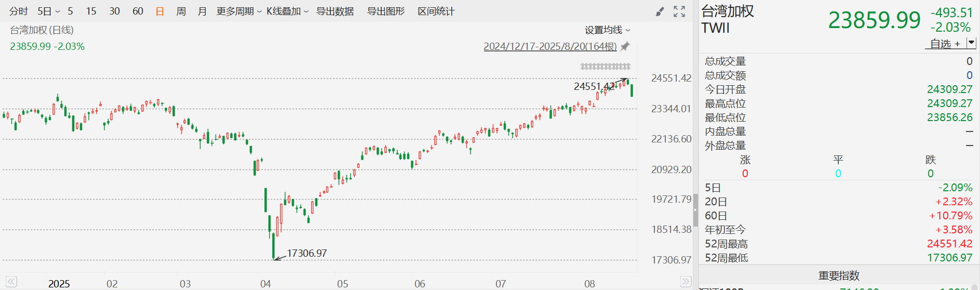Viewport: 980px width, 290px height.
Task: Click the 23859.99 latest price value
Action: 874,20
